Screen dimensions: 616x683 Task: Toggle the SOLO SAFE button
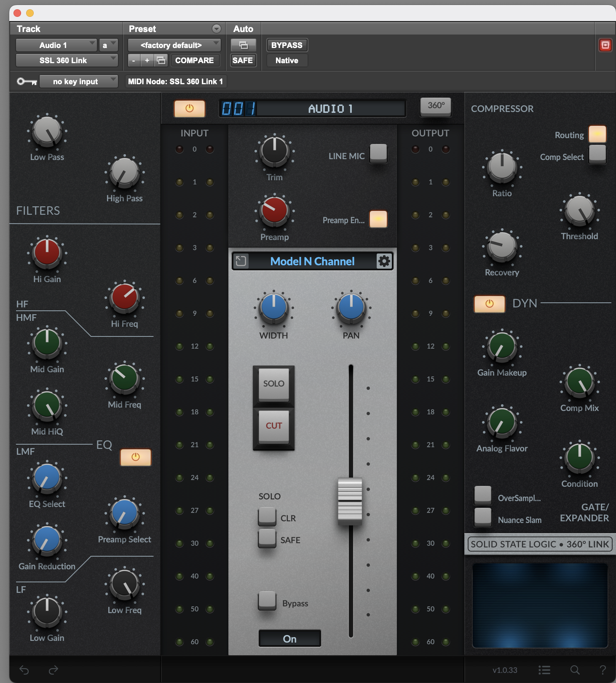pyautogui.click(x=267, y=538)
